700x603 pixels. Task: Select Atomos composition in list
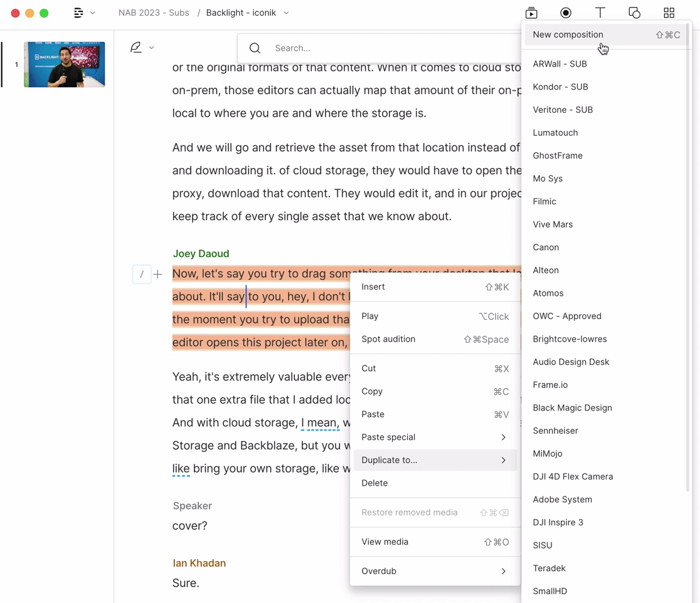(606, 293)
